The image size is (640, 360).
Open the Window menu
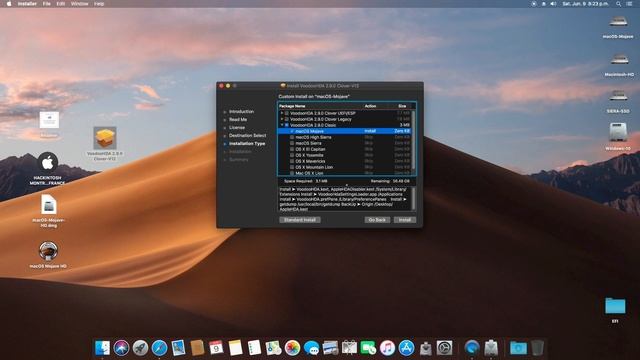coord(79,4)
